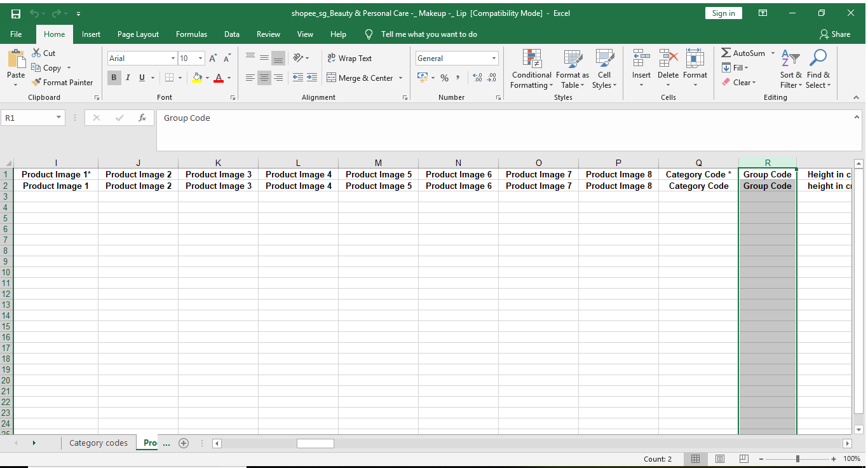Expand AutoSum dropdown arrow
The width and height of the screenshot is (868, 468).
(773, 53)
